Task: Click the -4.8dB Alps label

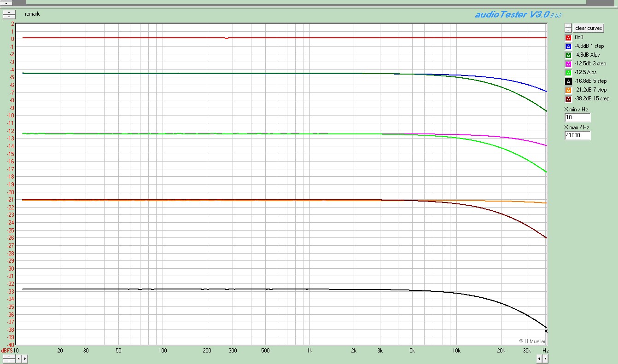Action: tap(588, 55)
